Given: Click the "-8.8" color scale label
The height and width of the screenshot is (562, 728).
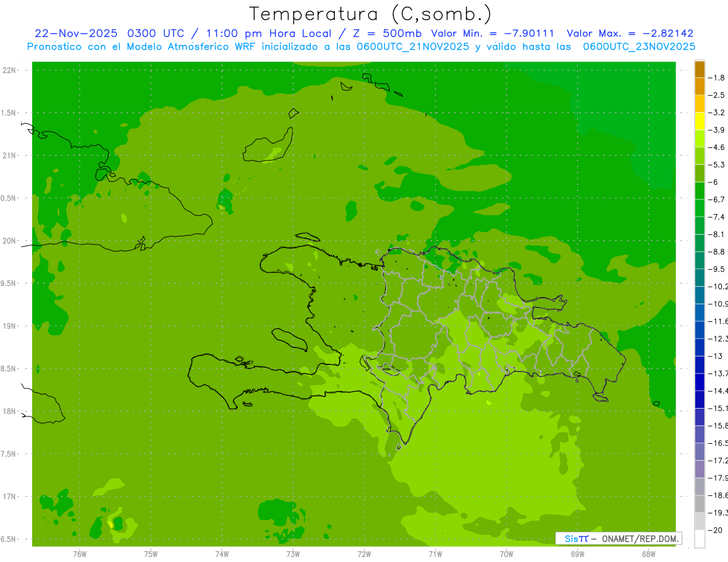Looking at the screenshot, I should point(716,252).
